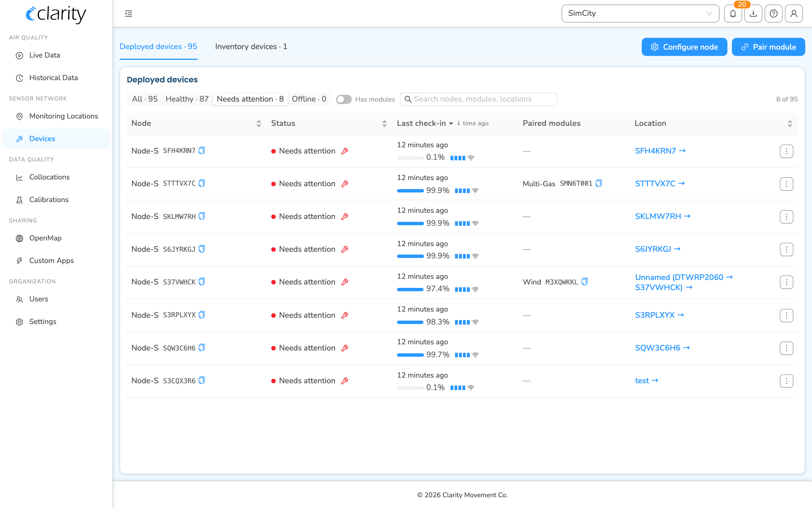This screenshot has height=508, width=812.
Task: Click the search nodes, modules, locations field
Action: pyautogui.click(x=478, y=99)
